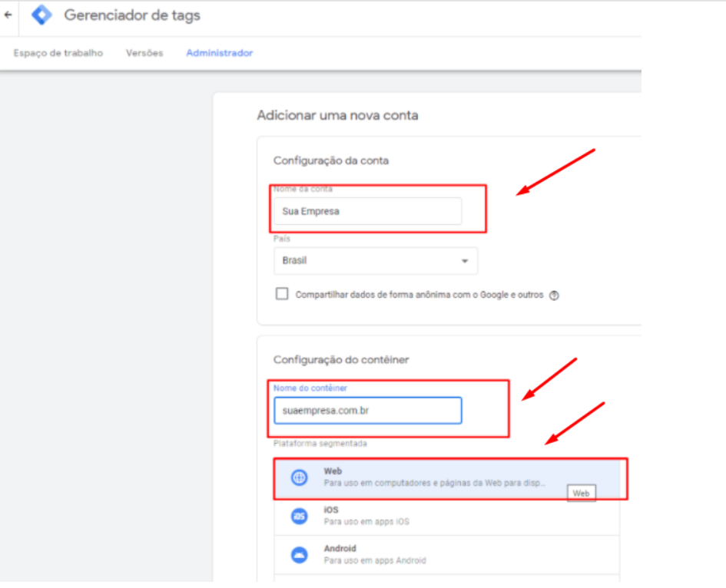Switch to the Espaço de trabalho tab
This screenshot has width=726, height=588.
point(58,53)
